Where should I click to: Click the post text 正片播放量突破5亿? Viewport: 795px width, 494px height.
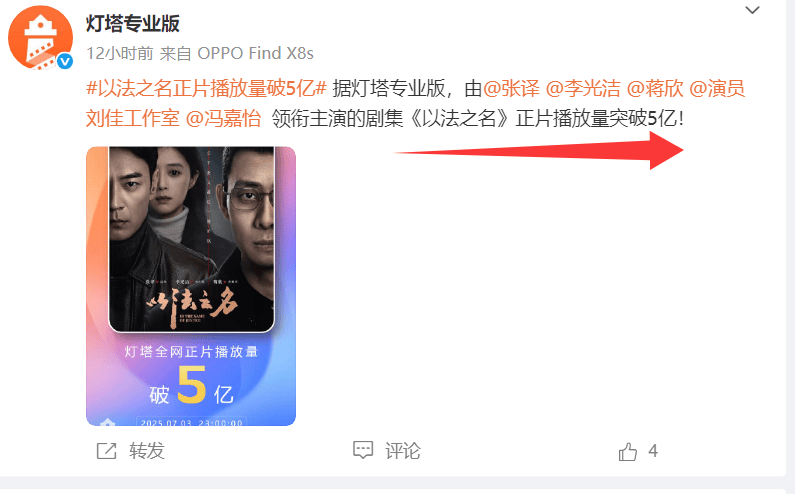596,118
